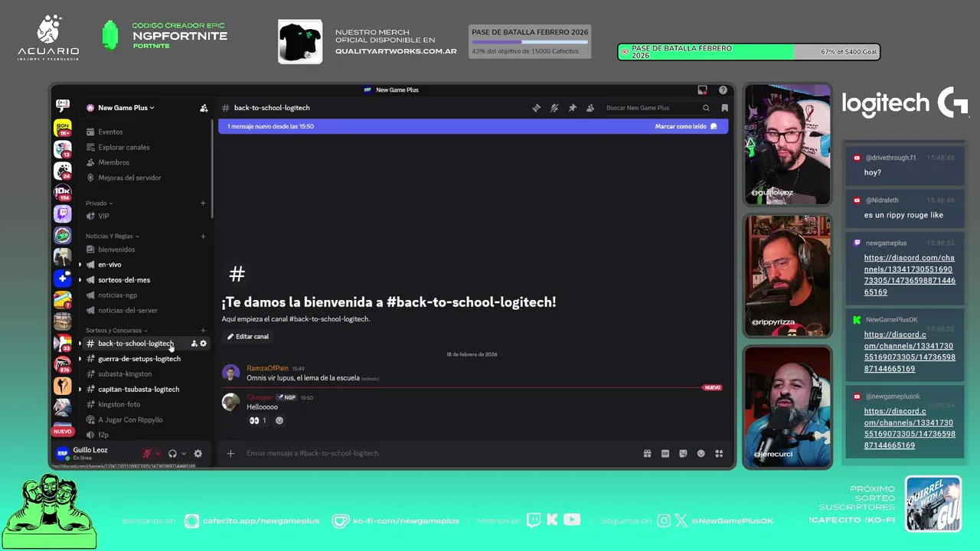Add channel to Privado category plus
The image size is (980, 551).
click(203, 204)
